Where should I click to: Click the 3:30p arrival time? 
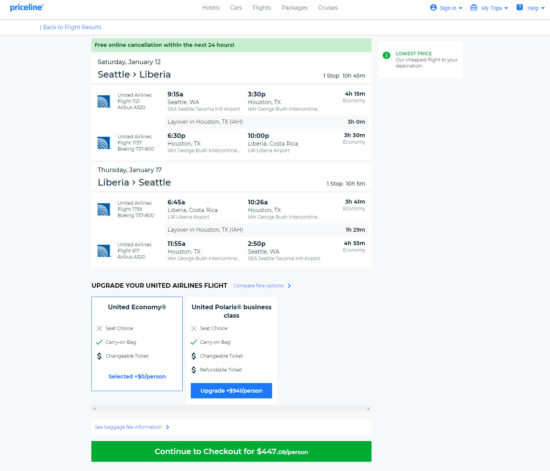coord(256,94)
